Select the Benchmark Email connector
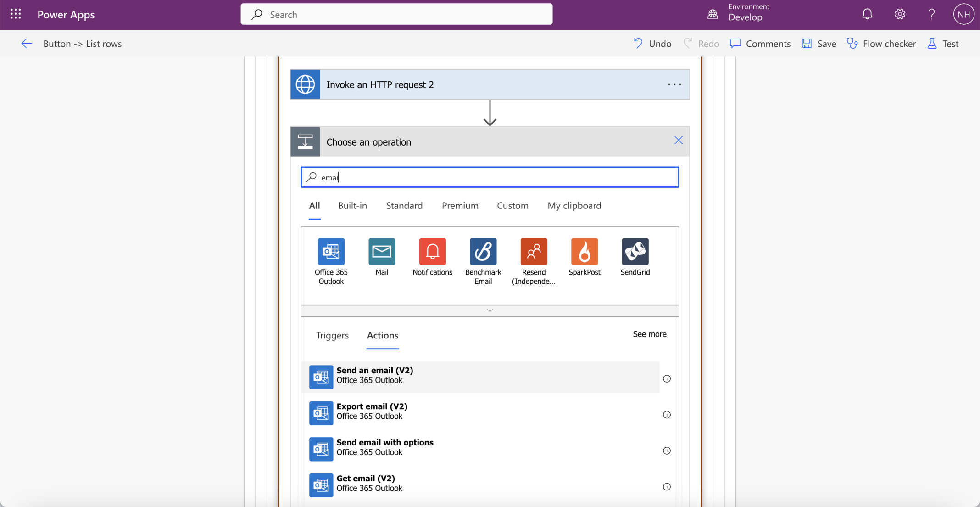 [483, 251]
